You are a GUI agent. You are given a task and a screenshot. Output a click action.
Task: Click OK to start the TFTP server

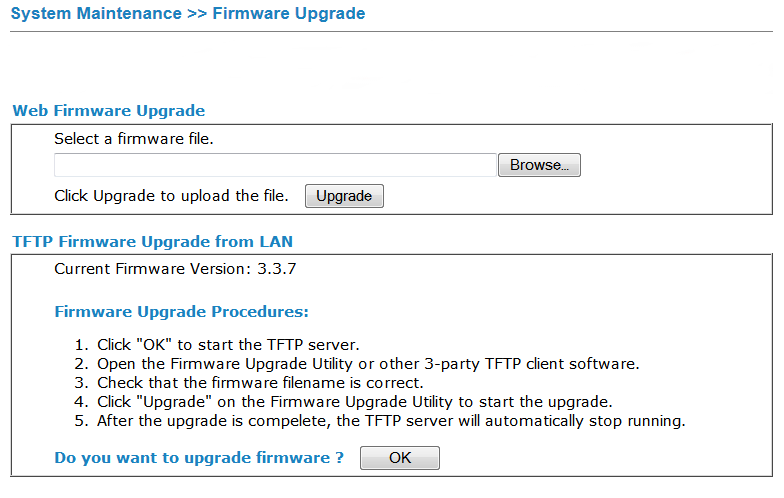[x=399, y=458]
